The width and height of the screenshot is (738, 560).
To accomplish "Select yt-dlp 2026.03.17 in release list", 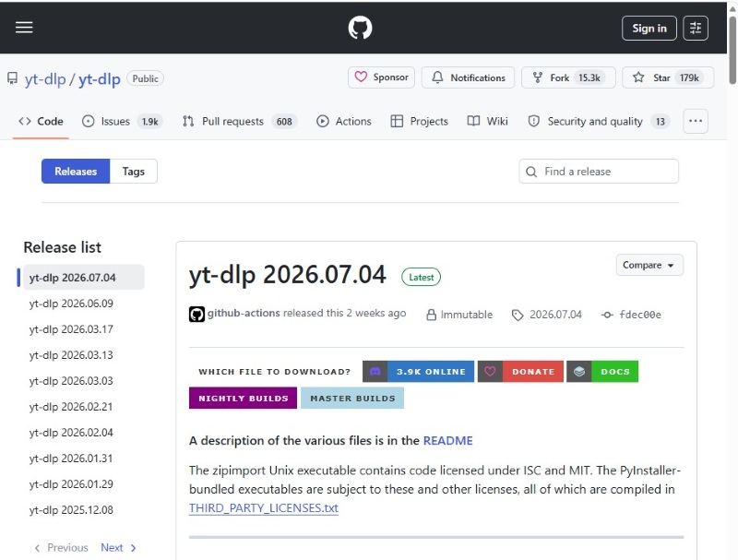I will coord(71,329).
